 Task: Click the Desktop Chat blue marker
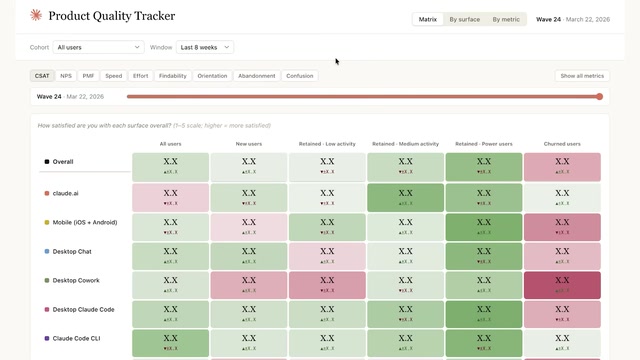pyautogui.click(x=47, y=251)
